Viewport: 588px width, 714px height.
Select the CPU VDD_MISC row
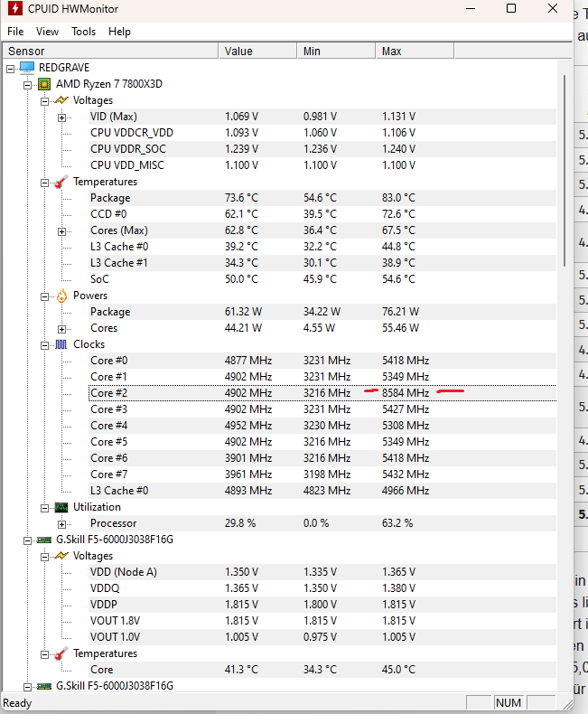click(x=322, y=165)
